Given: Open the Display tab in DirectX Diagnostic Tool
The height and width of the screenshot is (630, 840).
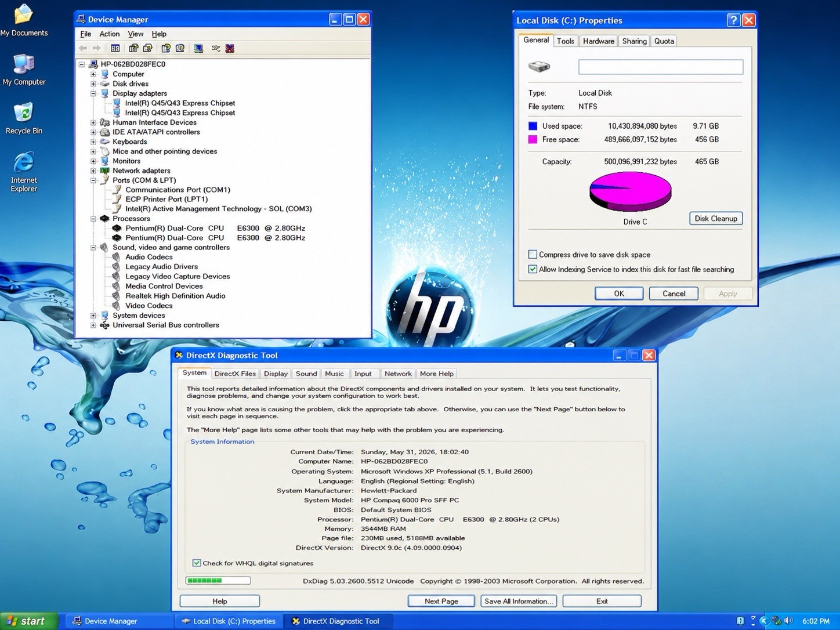Looking at the screenshot, I should pos(276,374).
